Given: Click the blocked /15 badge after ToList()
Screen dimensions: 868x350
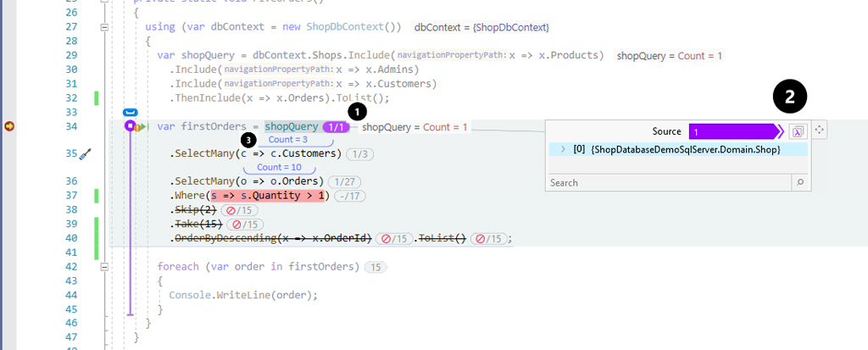Looking at the screenshot, I should pos(489,239).
